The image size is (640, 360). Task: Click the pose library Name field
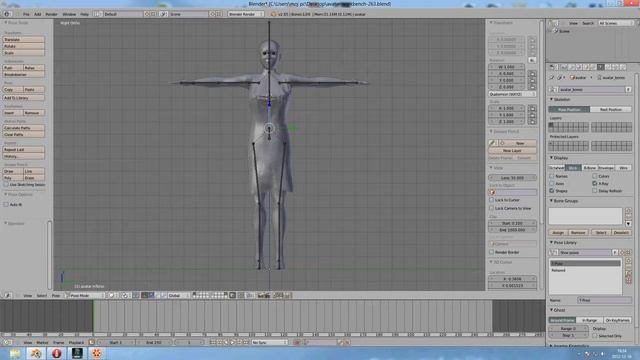(604, 300)
